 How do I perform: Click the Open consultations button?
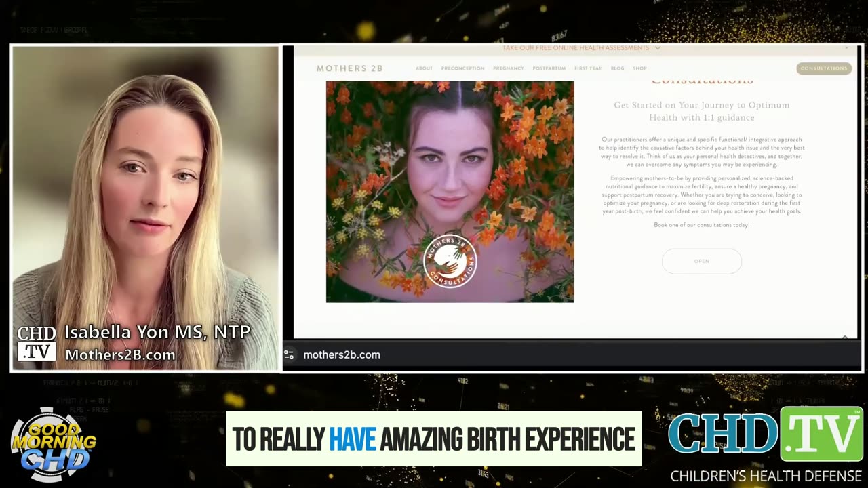point(702,261)
